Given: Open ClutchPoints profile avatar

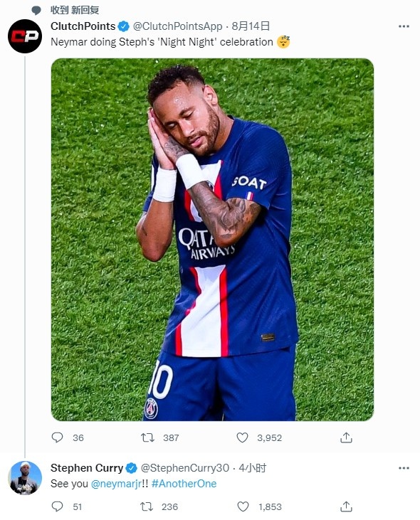Looking at the screenshot, I should pyautogui.click(x=25, y=36).
